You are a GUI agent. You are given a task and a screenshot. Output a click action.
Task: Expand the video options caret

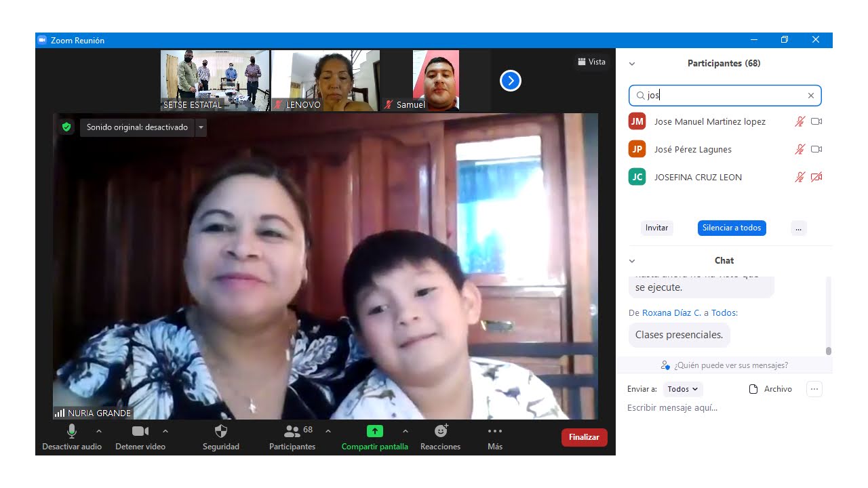(x=165, y=431)
